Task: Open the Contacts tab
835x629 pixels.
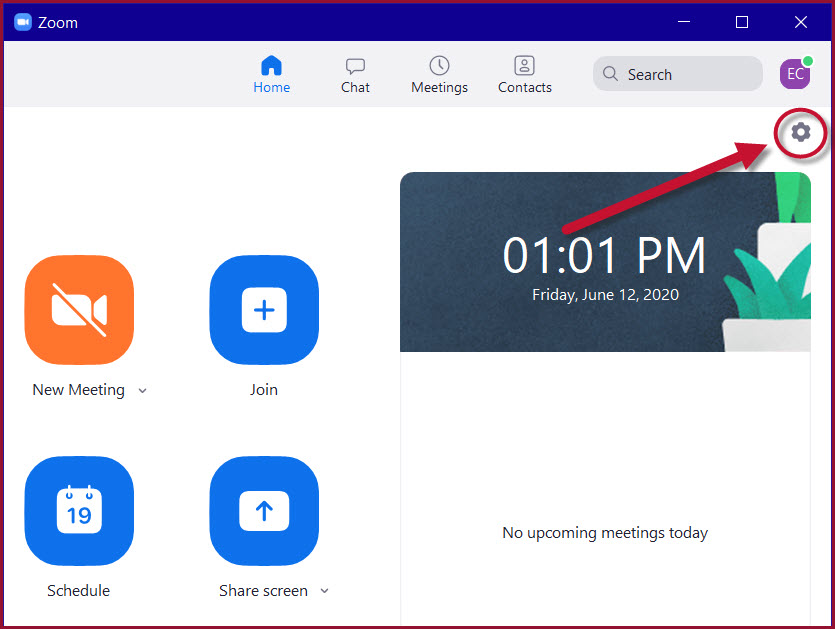Action: point(525,75)
